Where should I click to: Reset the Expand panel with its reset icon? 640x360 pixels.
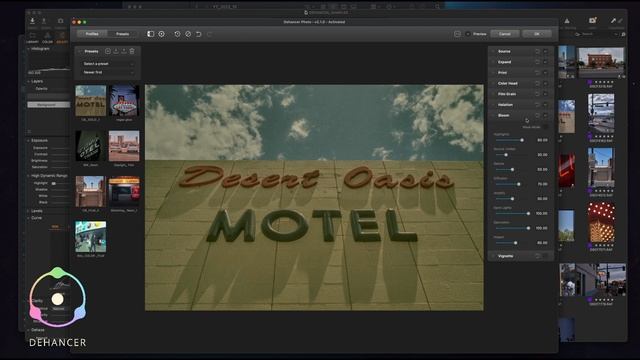point(537,62)
